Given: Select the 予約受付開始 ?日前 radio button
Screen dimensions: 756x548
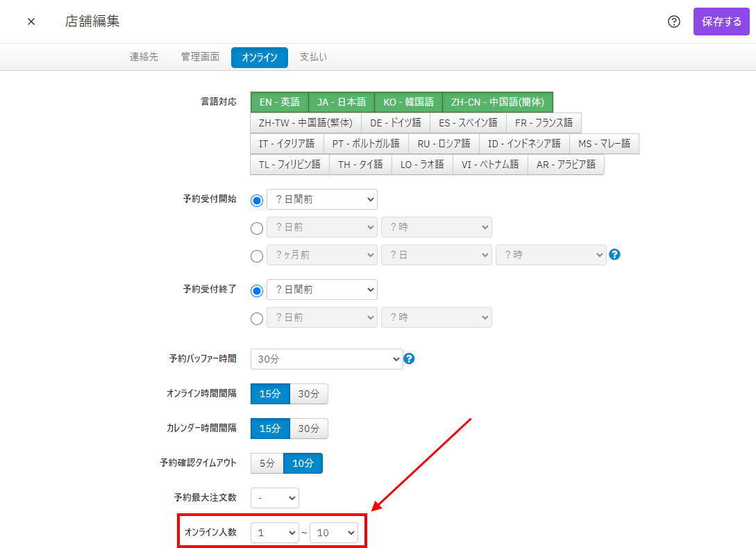Looking at the screenshot, I should (257, 229).
